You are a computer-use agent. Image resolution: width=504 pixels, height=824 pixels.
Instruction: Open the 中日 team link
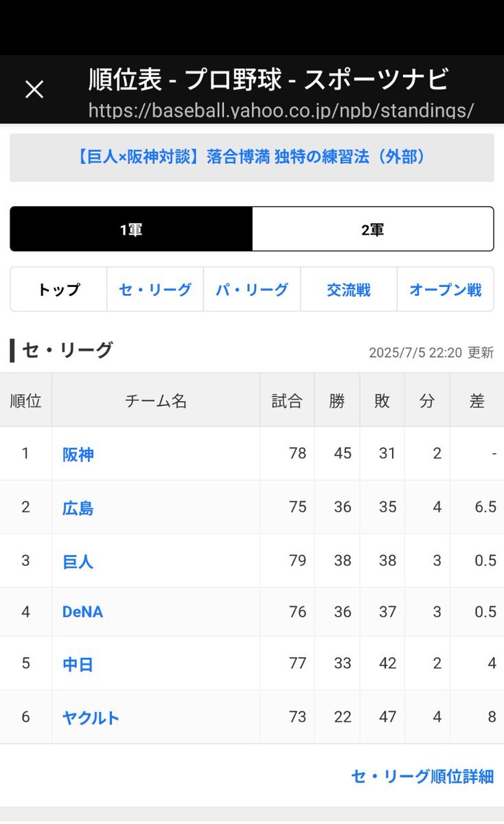point(78,664)
